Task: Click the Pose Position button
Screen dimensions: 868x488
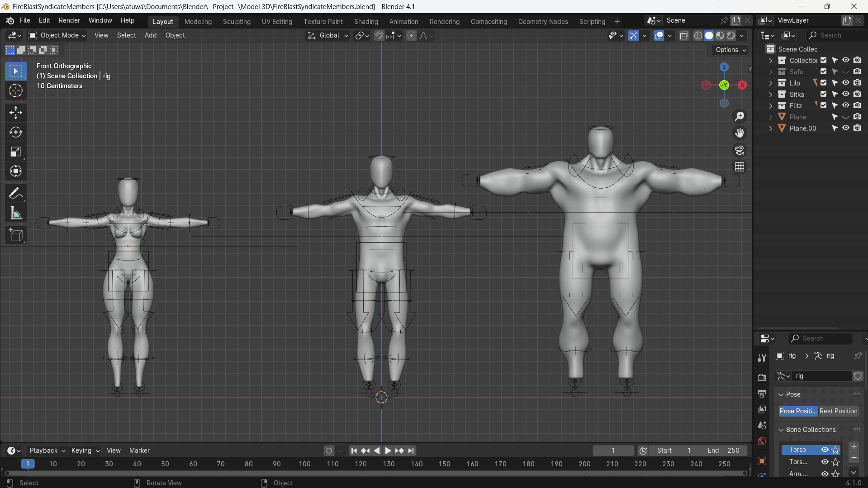Action: click(x=798, y=411)
